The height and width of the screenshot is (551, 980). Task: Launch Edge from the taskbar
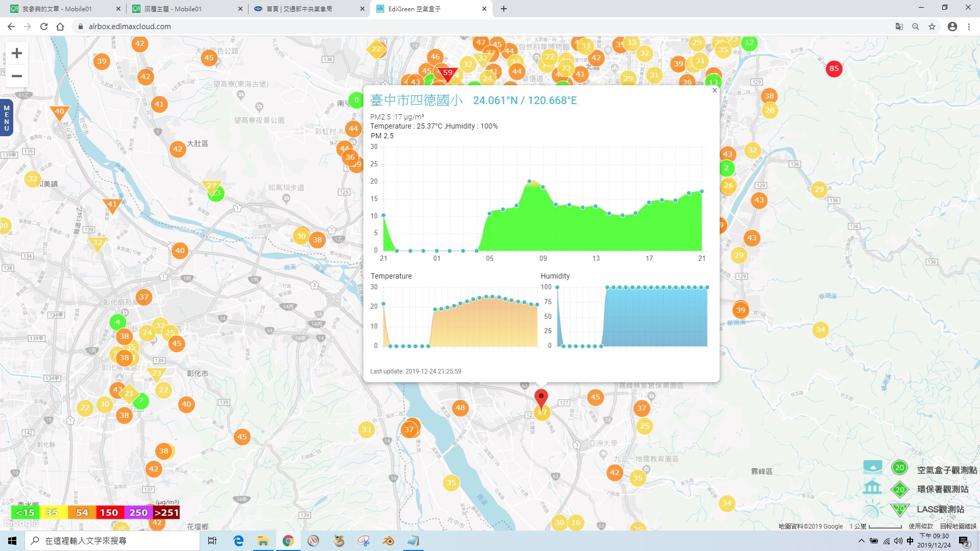point(238,541)
